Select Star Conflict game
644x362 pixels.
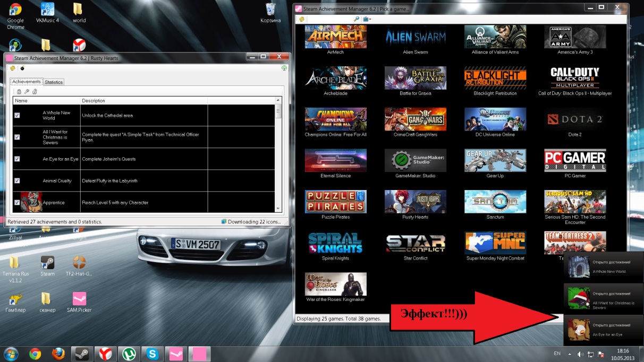(415, 243)
